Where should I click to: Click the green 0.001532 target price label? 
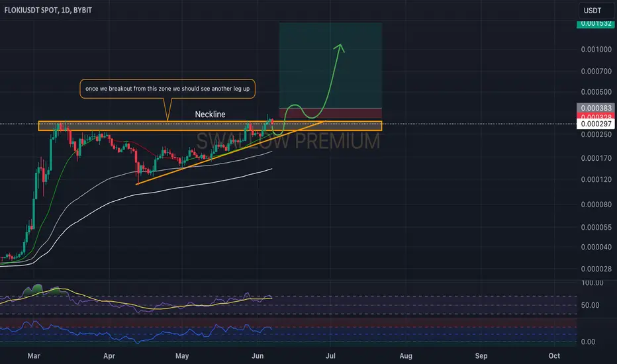[596, 24]
